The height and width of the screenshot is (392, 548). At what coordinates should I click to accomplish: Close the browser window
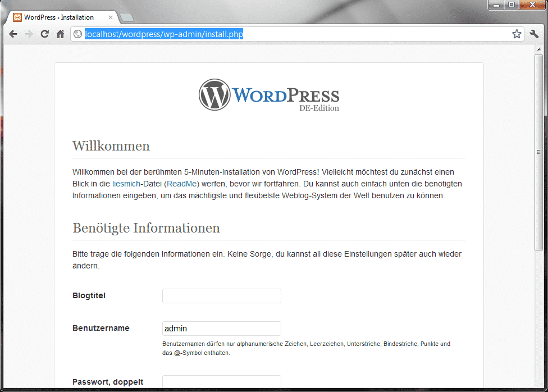coord(532,5)
